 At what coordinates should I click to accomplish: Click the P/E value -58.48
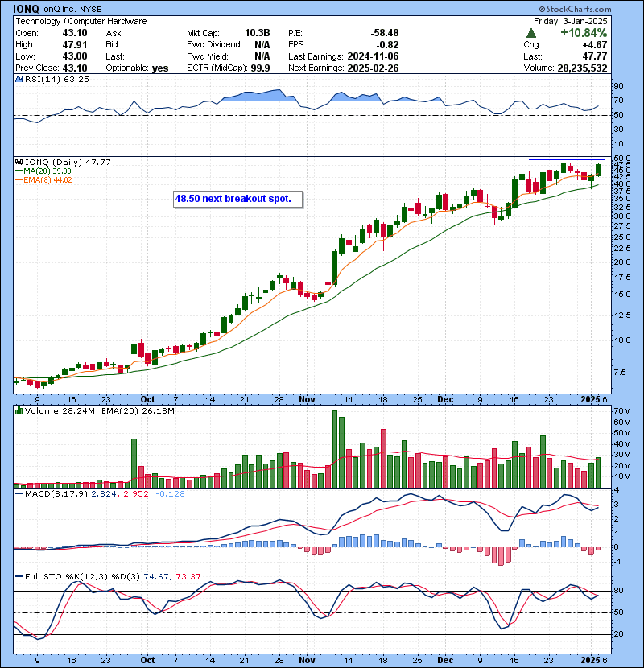[385, 33]
